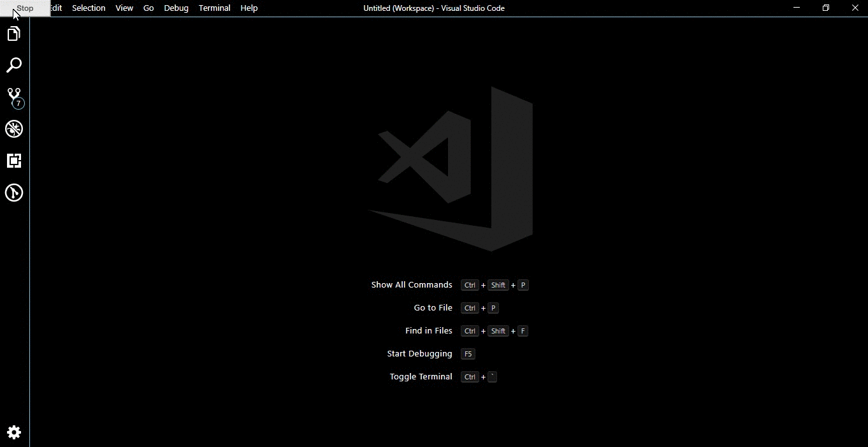Screen dimensions: 868x447
Task: Click the Stop button at top left
Action: (25, 8)
